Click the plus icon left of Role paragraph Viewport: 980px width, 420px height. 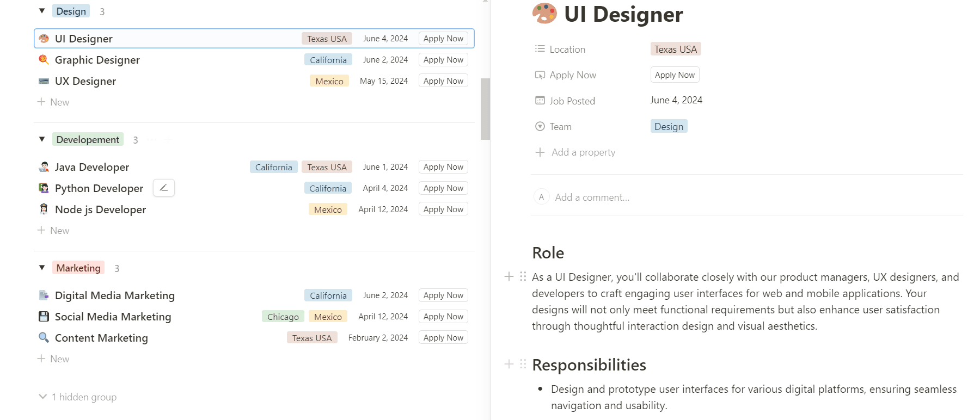(509, 276)
